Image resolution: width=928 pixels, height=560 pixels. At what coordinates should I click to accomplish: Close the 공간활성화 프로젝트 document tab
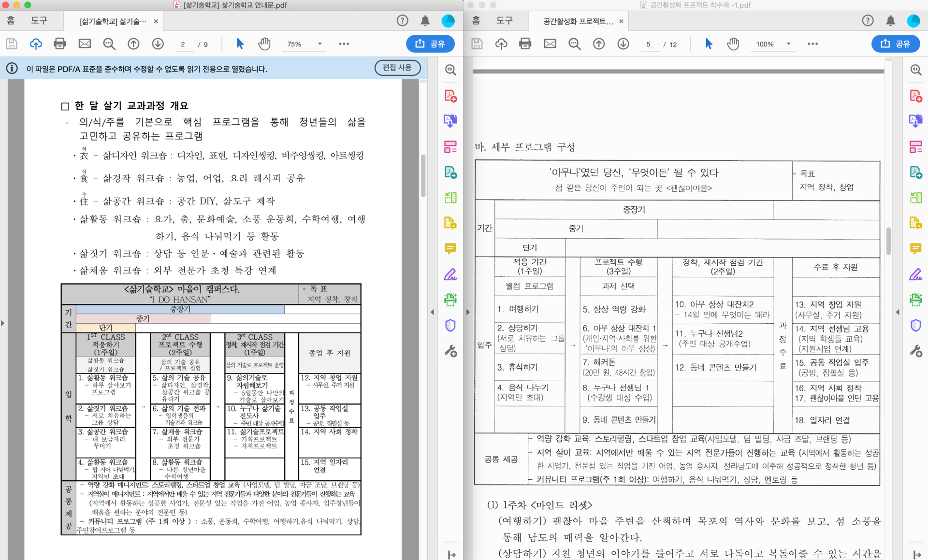(621, 21)
